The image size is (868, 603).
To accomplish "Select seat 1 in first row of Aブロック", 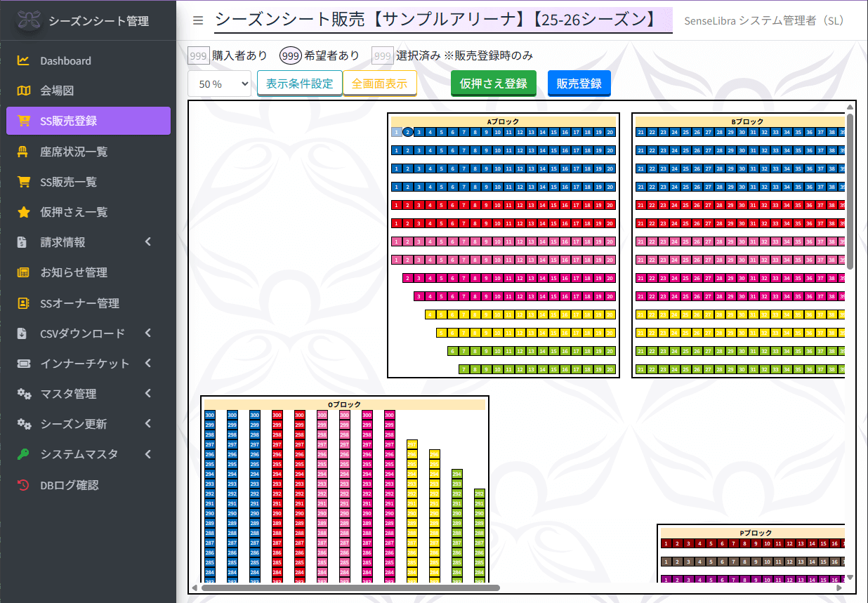I will point(397,132).
